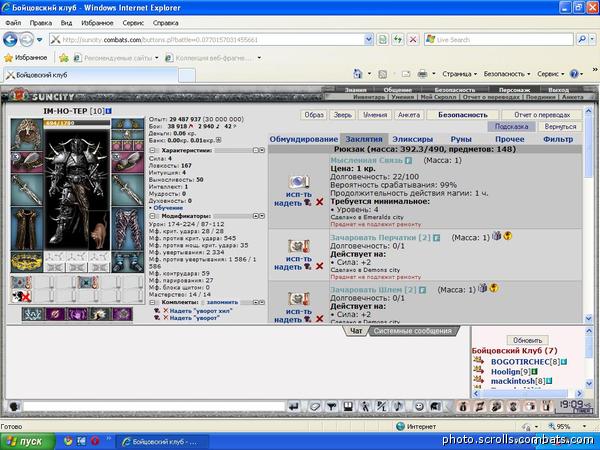Click the Зверь button
Viewport: 600px width, 450px height.
342,114
